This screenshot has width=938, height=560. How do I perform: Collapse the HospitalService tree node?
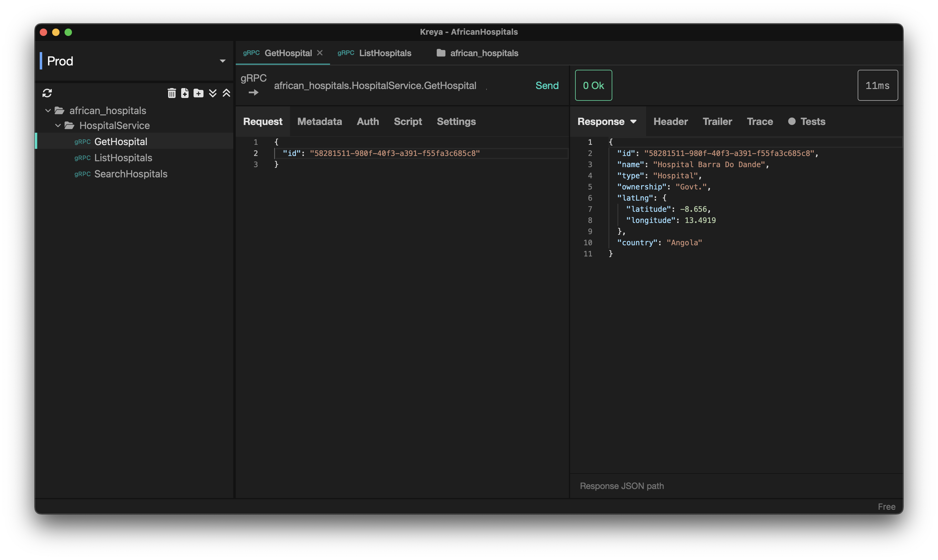[x=58, y=125]
